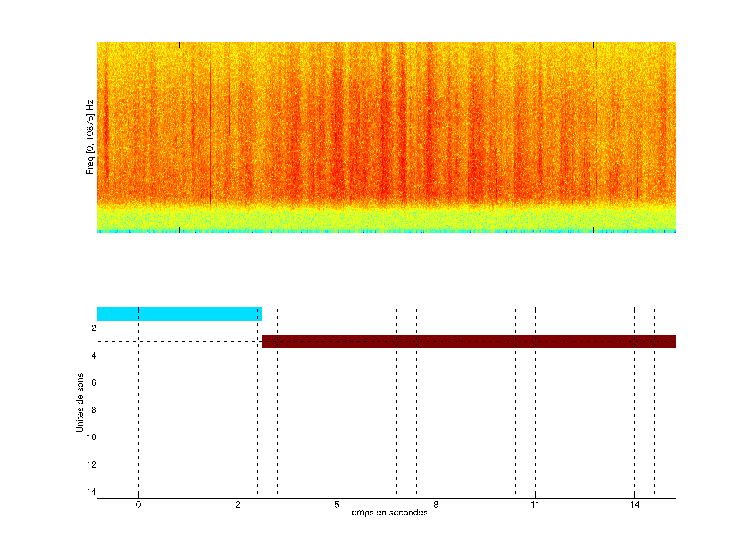This screenshot has height=560, width=747.
Task: Click x-axis tick label 2
Action: coord(238,505)
